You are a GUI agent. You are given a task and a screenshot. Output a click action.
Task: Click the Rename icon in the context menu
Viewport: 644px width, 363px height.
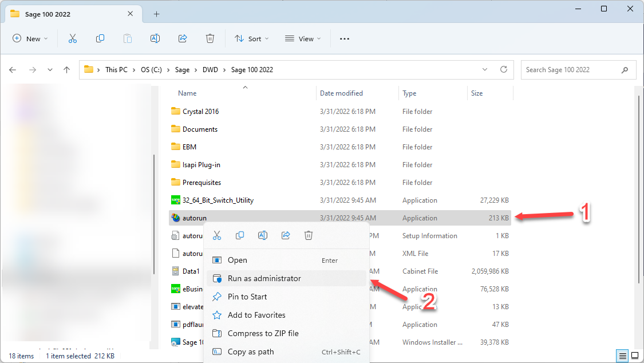(x=263, y=235)
